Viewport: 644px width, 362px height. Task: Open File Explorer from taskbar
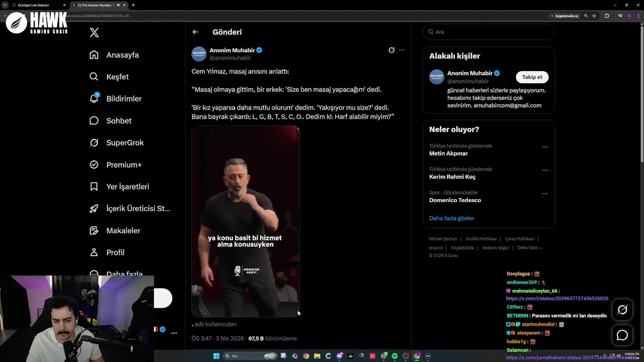(x=317, y=356)
